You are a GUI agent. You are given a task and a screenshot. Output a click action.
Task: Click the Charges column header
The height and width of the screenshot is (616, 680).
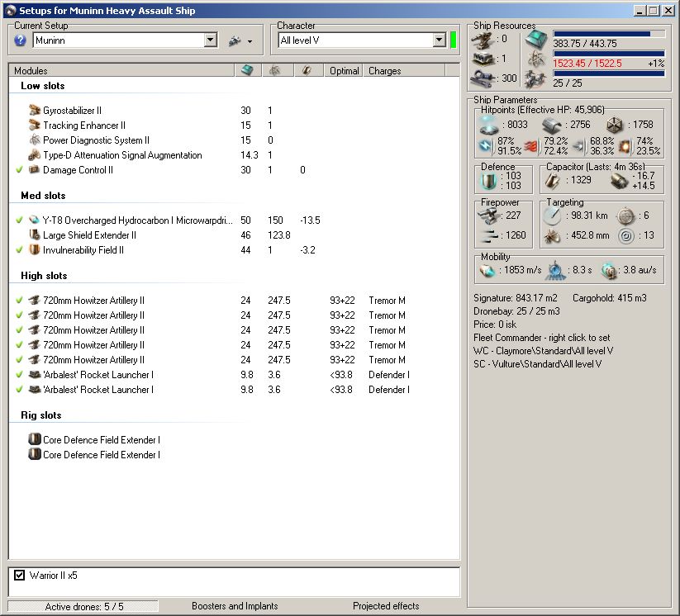385,71
